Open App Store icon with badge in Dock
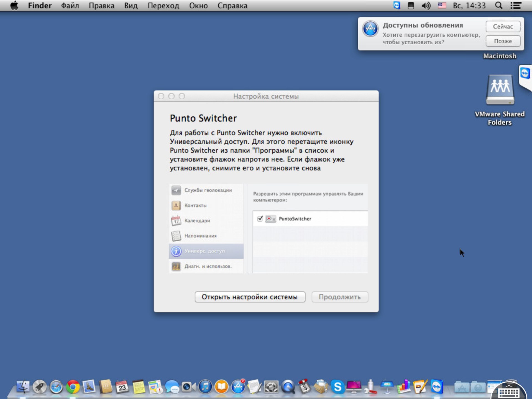 point(238,387)
